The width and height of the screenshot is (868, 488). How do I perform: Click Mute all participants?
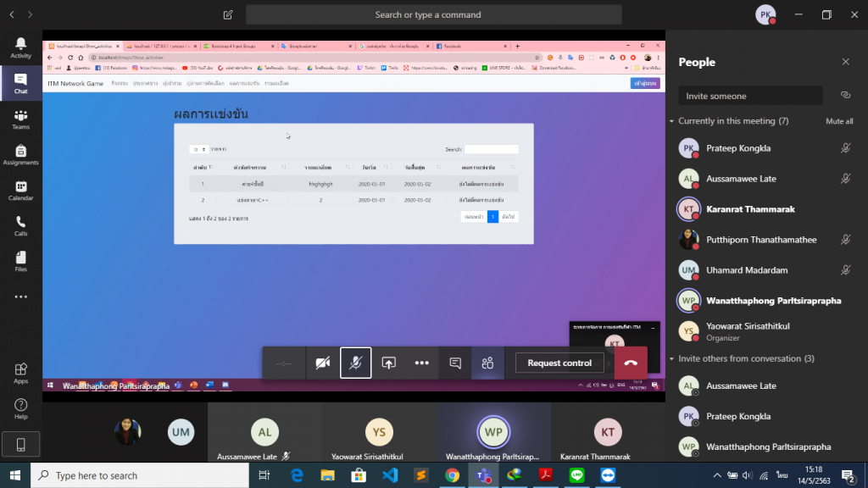[x=838, y=121]
